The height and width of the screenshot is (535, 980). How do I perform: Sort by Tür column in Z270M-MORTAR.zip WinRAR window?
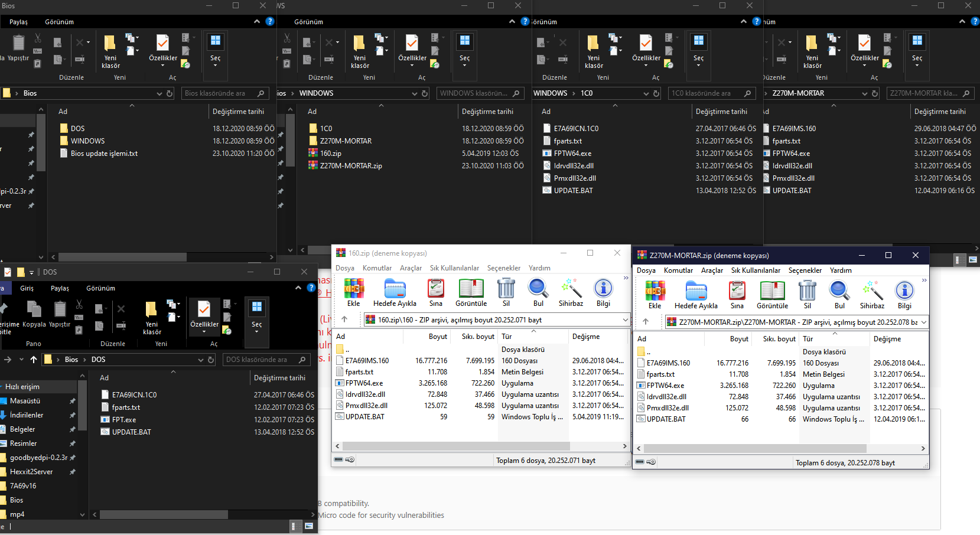click(835, 339)
